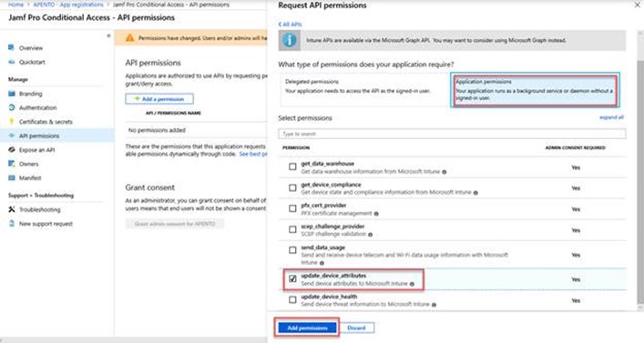The width and height of the screenshot is (644, 343).
Task: Check the get_device_compliance permission
Action: coord(292,188)
